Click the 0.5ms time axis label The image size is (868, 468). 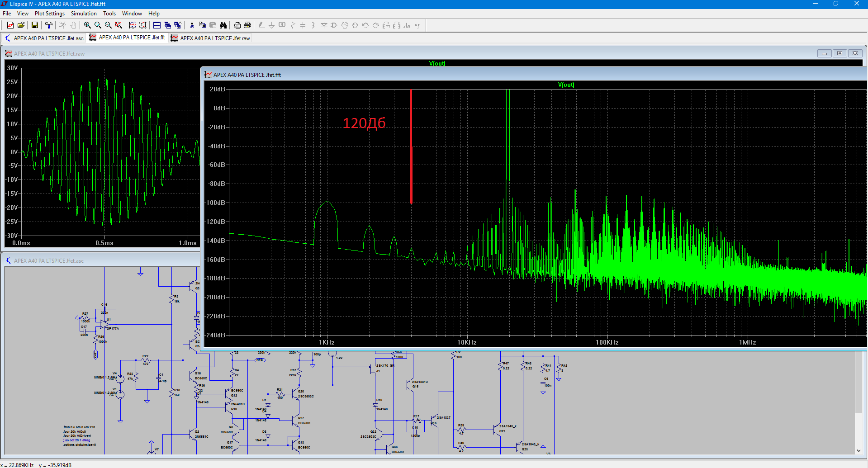pos(104,243)
